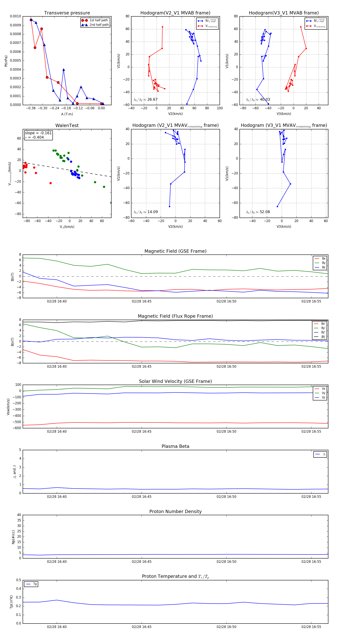
Task: Click the 'A (T·m)' x-axis label
Action: [67, 114]
